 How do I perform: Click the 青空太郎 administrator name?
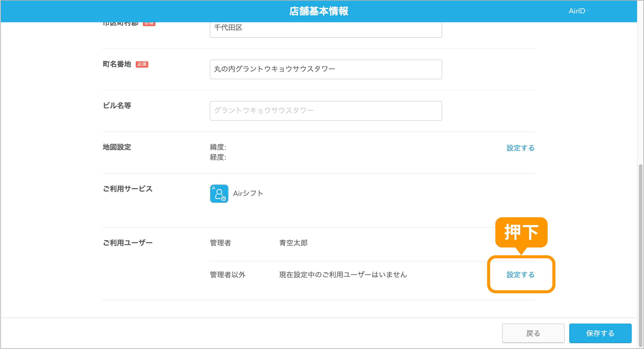tap(293, 243)
